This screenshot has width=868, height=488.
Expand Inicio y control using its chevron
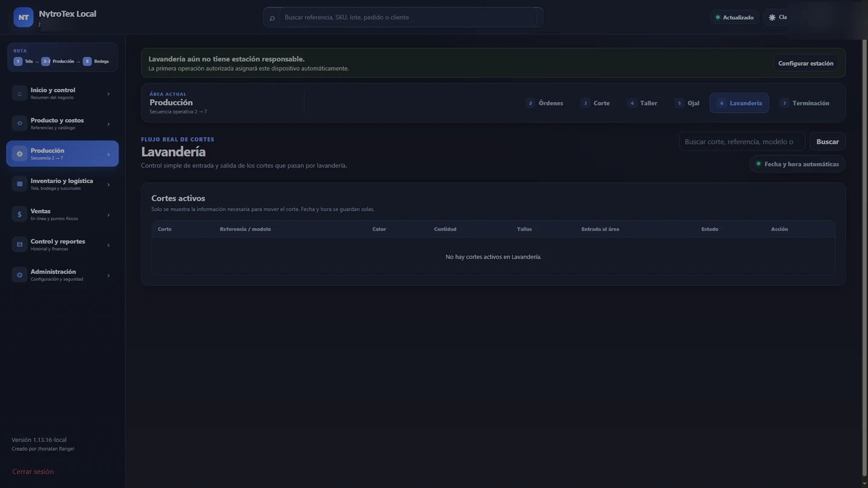[108, 94]
